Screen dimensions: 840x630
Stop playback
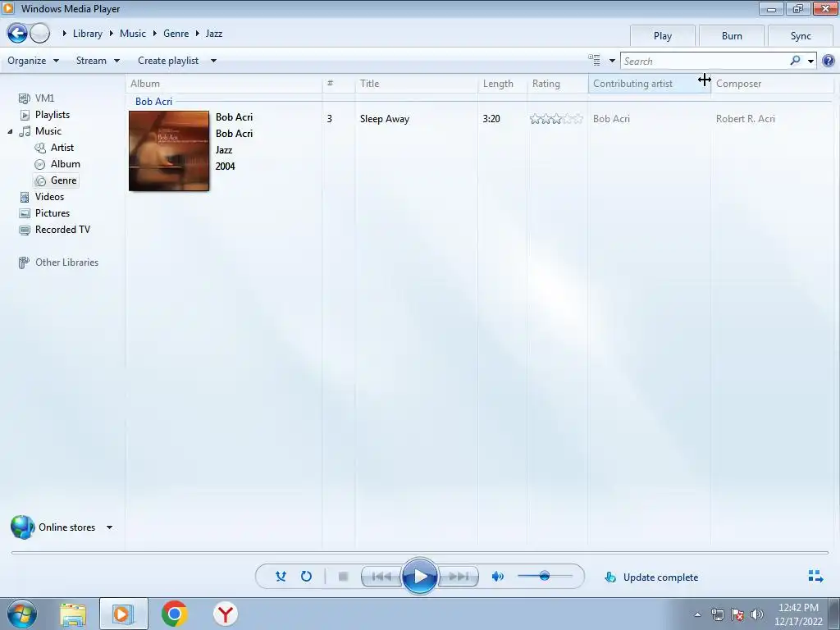[344, 577]
